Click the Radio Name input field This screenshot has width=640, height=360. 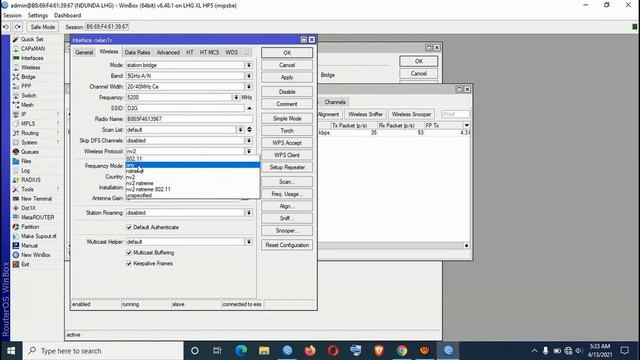(189, 119)
